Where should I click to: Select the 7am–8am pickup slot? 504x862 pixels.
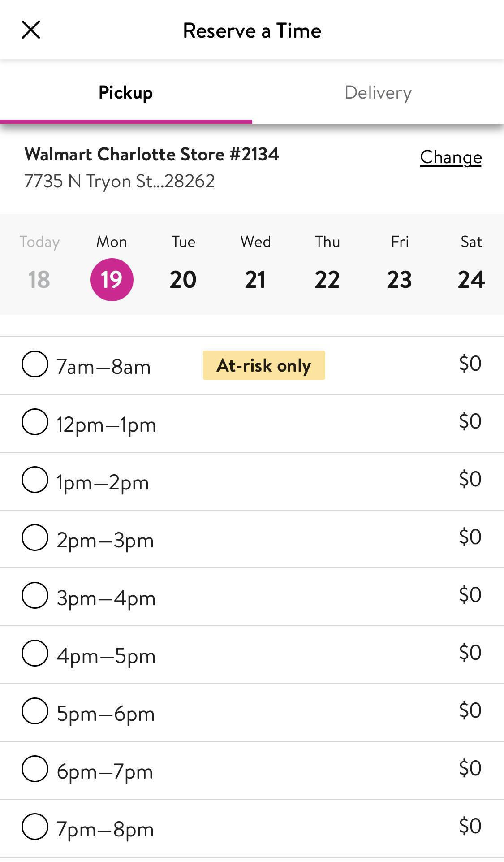pyautogui.click(x=35, y=364)
